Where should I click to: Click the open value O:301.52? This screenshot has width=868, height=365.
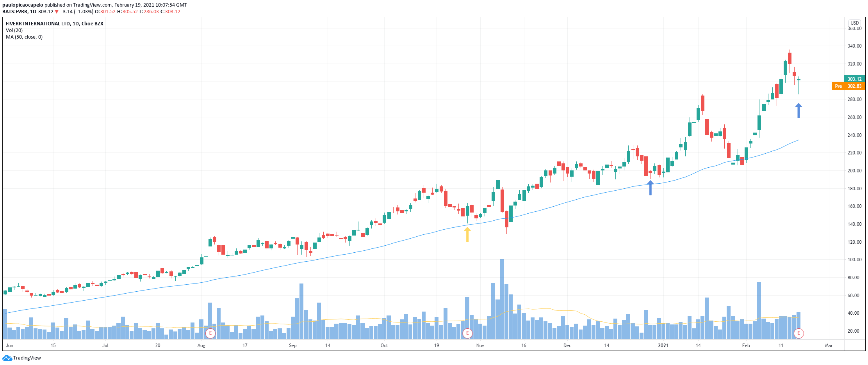105,11
